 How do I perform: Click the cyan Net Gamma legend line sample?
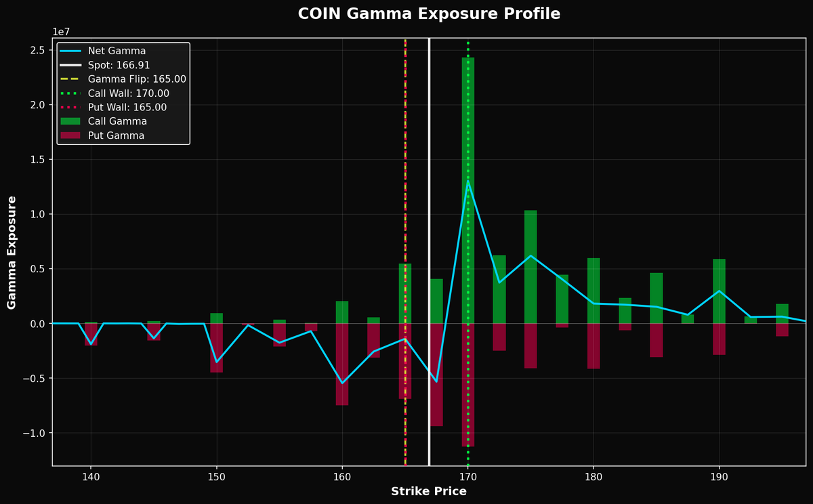(x=70, y=51)
